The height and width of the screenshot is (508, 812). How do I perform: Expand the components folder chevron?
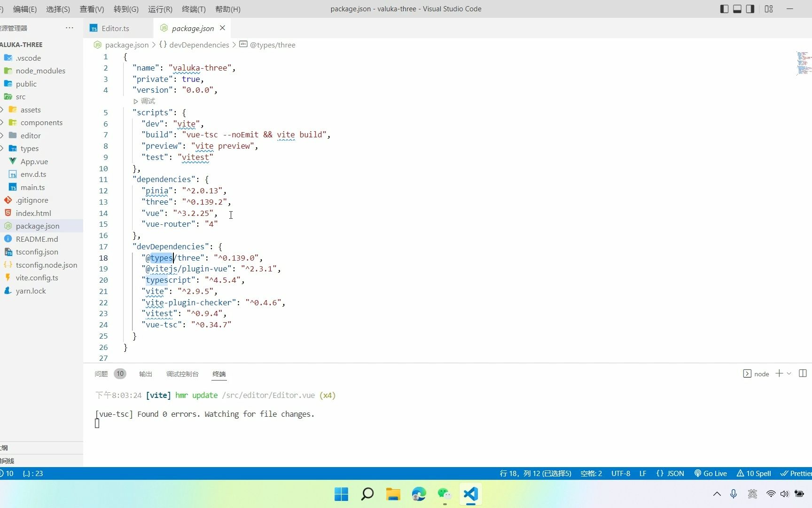point(2,122)
